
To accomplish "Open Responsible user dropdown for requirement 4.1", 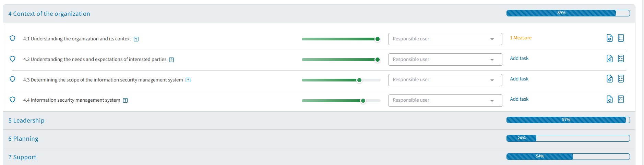I will click(x=445, y=39).
